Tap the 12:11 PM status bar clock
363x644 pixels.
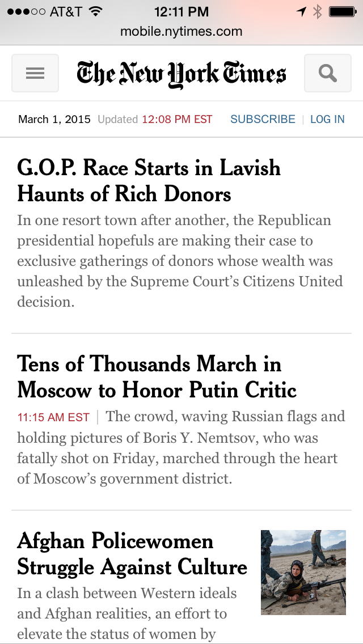tap(181, 11)
